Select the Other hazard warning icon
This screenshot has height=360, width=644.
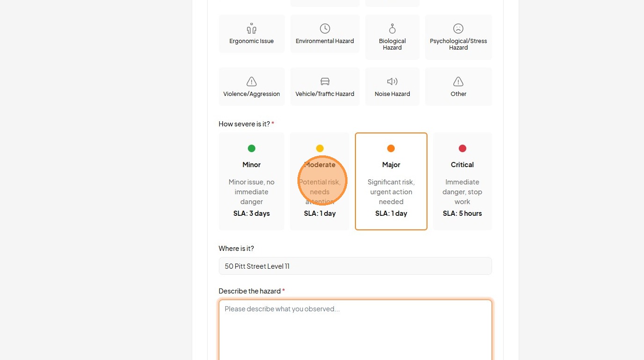(458, 81)
